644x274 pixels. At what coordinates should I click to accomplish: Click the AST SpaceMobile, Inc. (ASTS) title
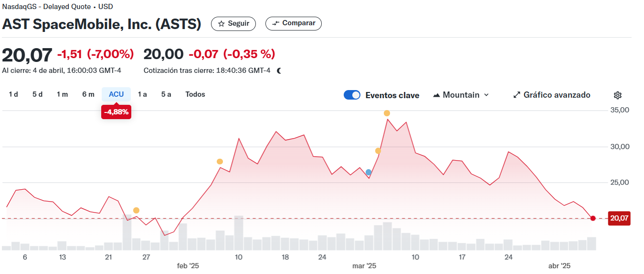coord(102,24)
